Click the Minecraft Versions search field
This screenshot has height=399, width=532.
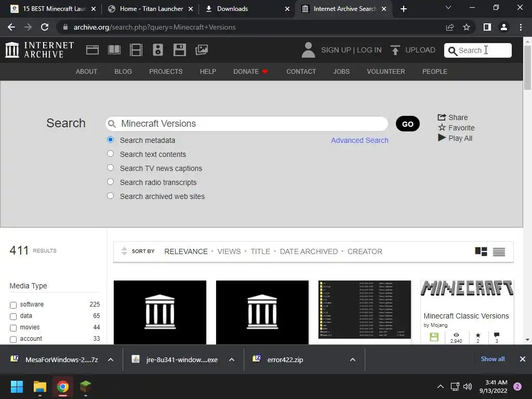(x=247, y=124)
